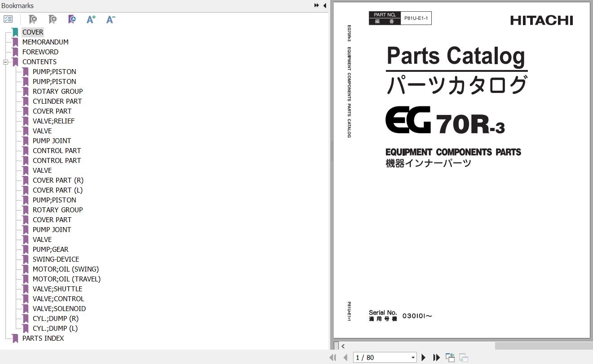Click the serial number "030101~" text
This screenshot has height=364, width=593.
coord(417,316)
